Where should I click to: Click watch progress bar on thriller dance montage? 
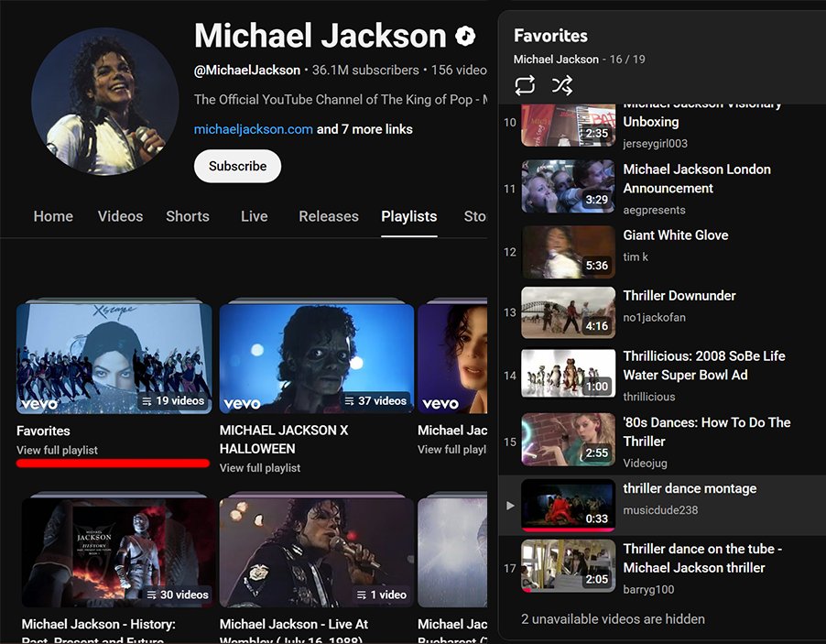click(x=569, y=529)
